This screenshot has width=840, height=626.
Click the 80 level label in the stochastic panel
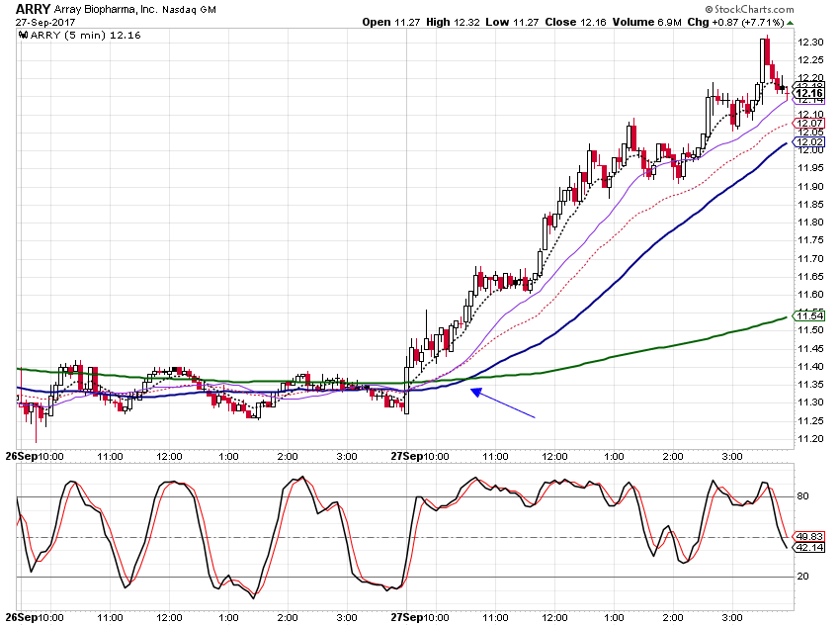(803, 496)
